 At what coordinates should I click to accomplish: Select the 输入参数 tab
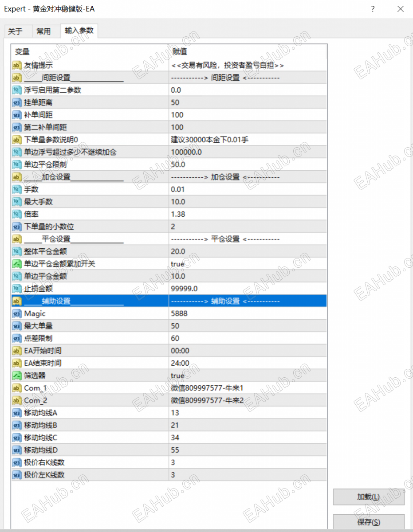pos(79,31)
